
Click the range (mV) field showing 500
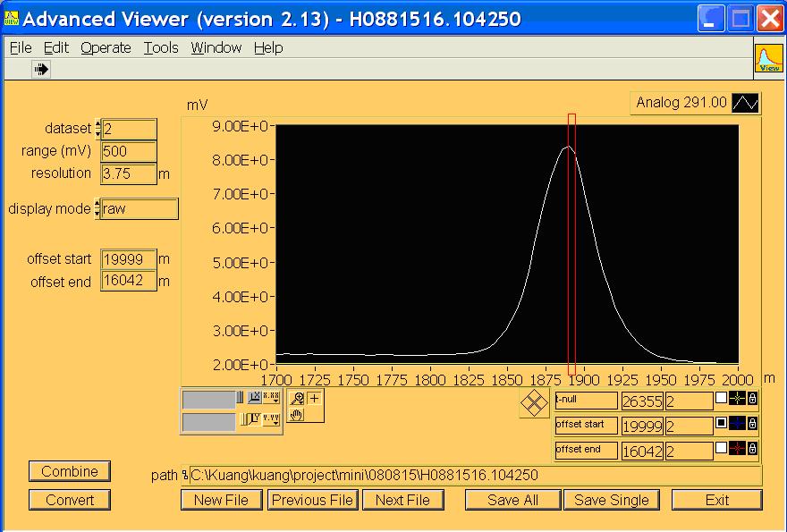tap(129, 152)
